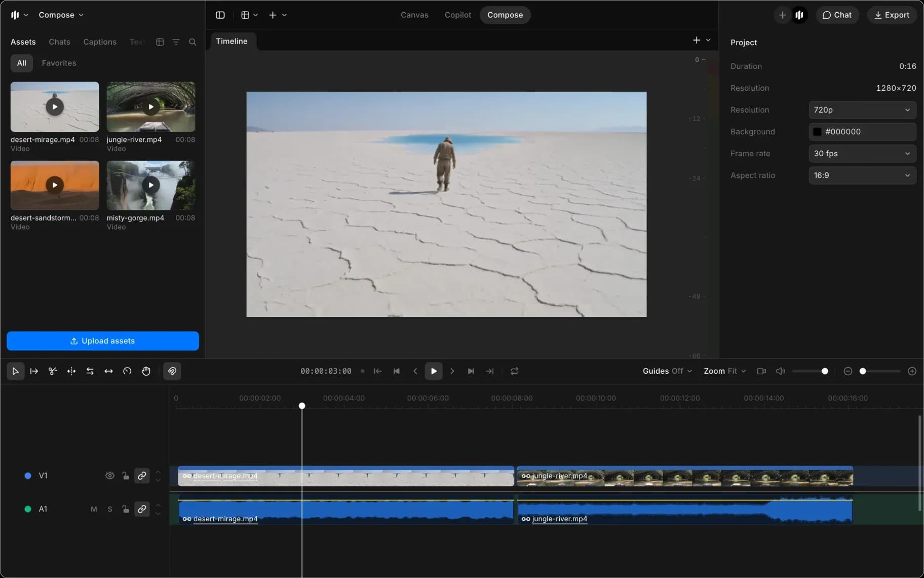924x578 pixels.
Task: Select the slip swap tool
Action: coord(90,371)
